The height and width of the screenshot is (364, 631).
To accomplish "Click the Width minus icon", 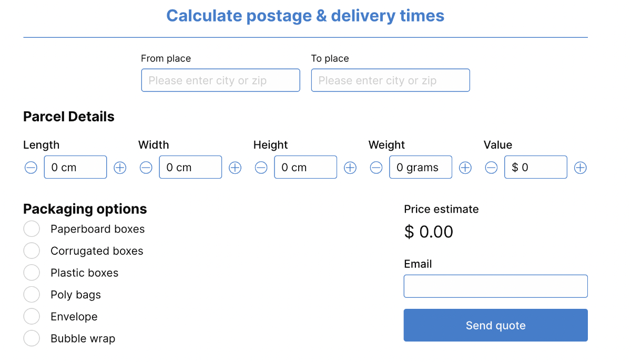I will (146, 168).
